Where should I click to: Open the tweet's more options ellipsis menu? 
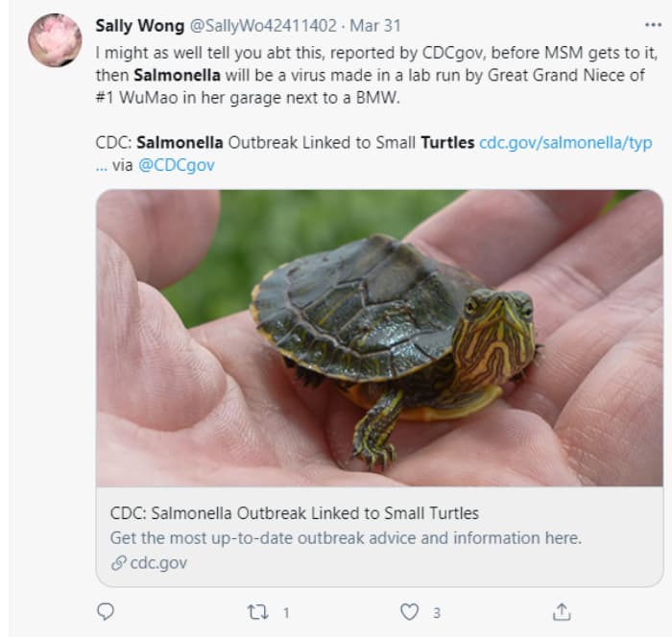click(653, 24)
